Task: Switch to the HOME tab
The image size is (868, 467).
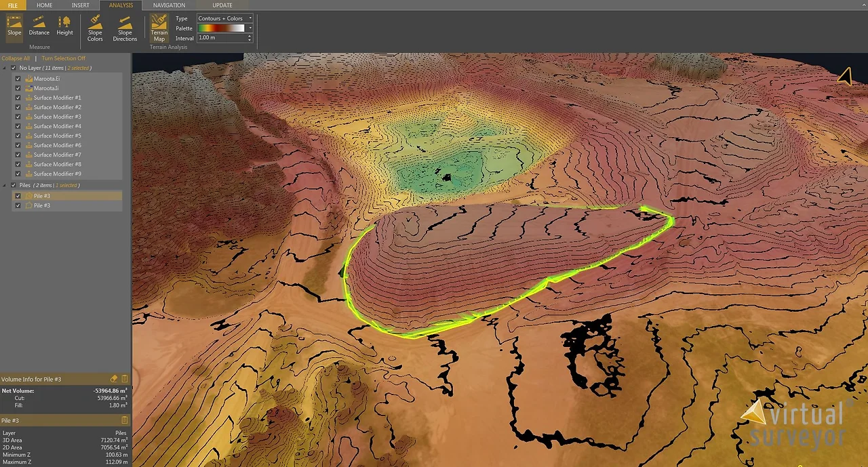Action: tap(44, 5)
